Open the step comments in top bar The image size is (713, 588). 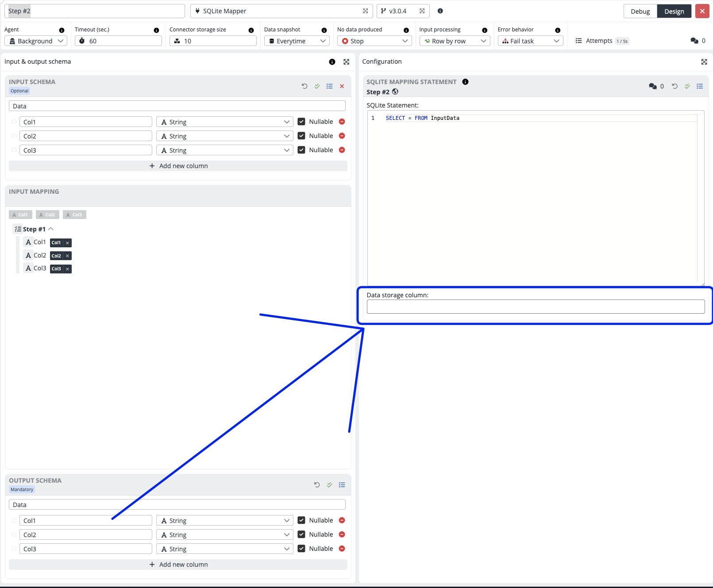(x=698, y=41)
